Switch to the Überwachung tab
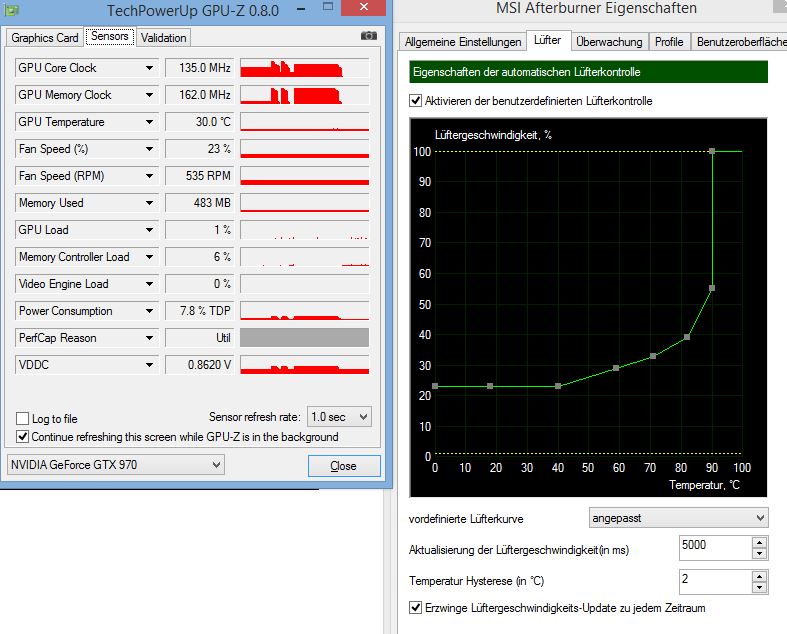This screenshot has width=787, height=634. (x=609, y=42)
